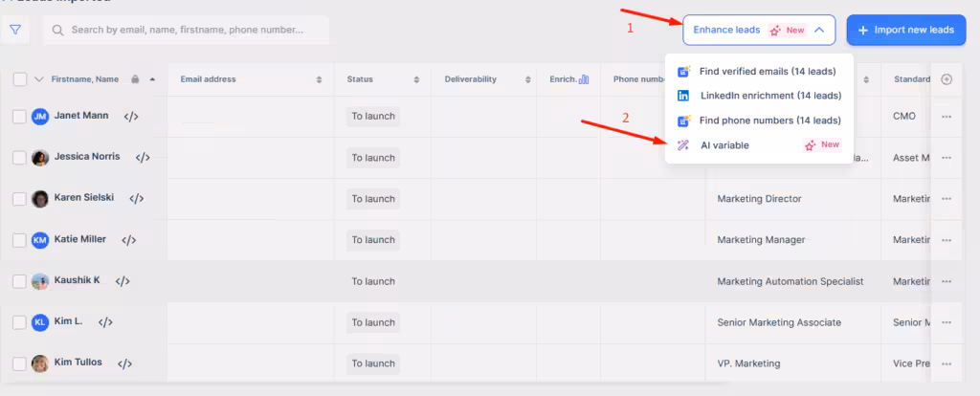Click the add column plus icon
Viewport: 980px width, 396px height.
coord(947,79)
